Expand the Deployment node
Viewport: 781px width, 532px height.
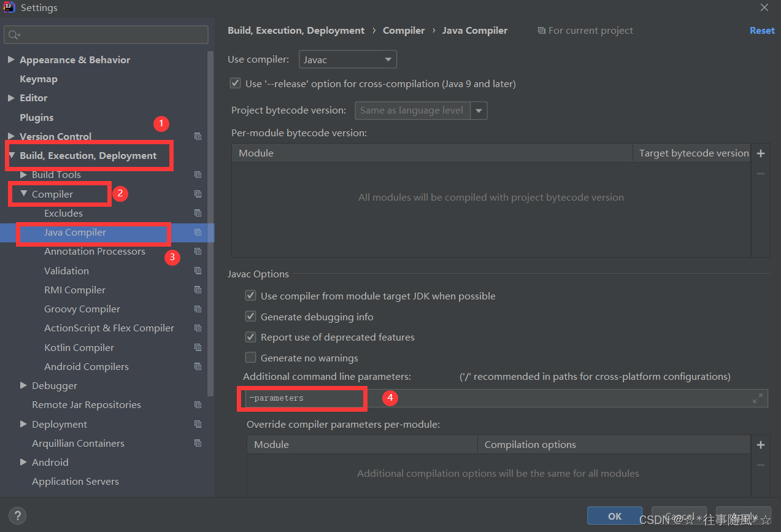tap(23, 424)
